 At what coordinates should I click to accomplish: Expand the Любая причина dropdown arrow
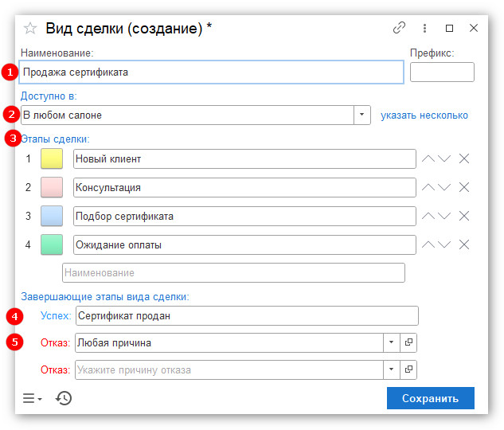392,342
